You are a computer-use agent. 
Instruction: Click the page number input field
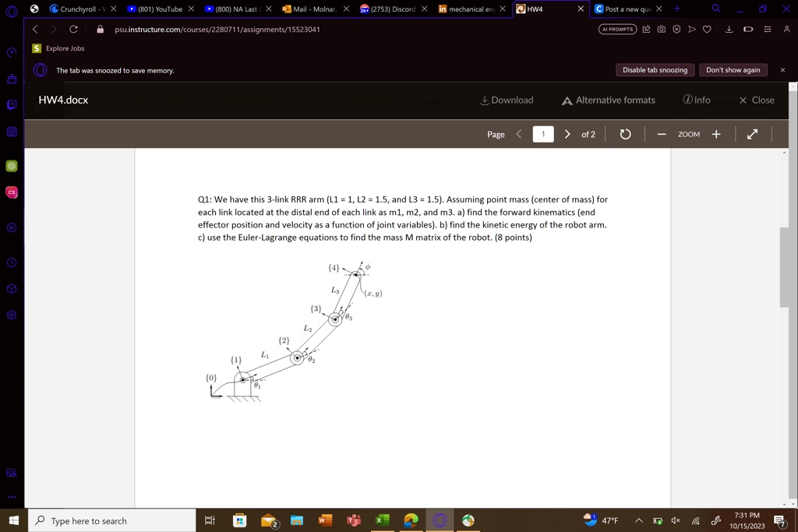[x=542, y=134]
